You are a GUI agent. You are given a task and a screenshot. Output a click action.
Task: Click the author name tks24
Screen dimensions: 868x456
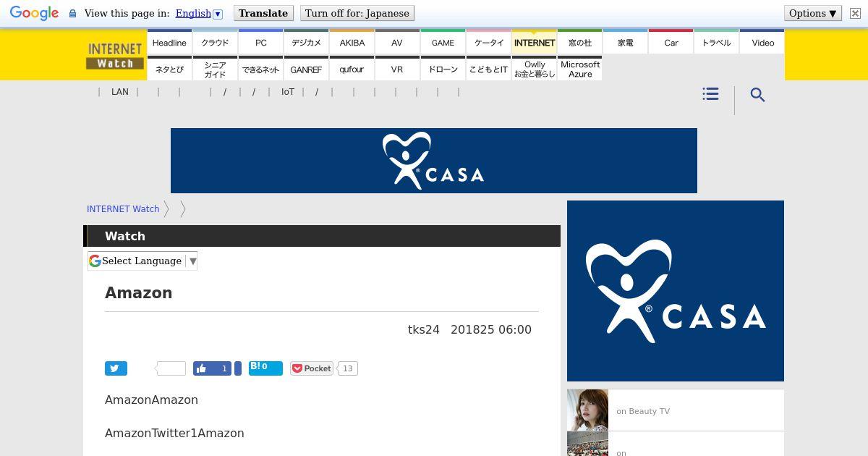tap(424, 329)
